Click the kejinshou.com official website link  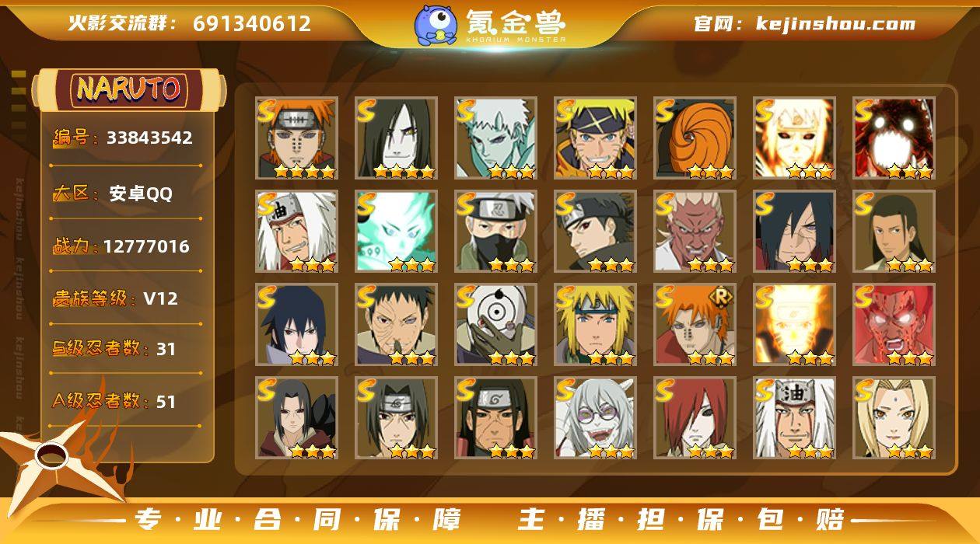pyautogui.click(x=804, y=24)
